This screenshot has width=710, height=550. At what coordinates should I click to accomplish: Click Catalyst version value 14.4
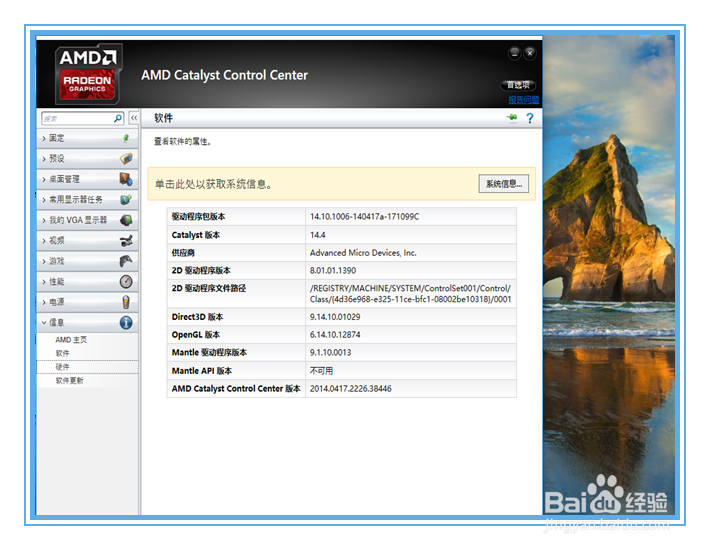coord(317,234)
